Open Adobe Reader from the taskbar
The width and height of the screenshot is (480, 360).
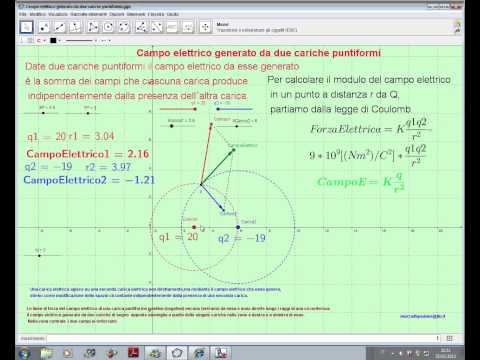point(134,353)
